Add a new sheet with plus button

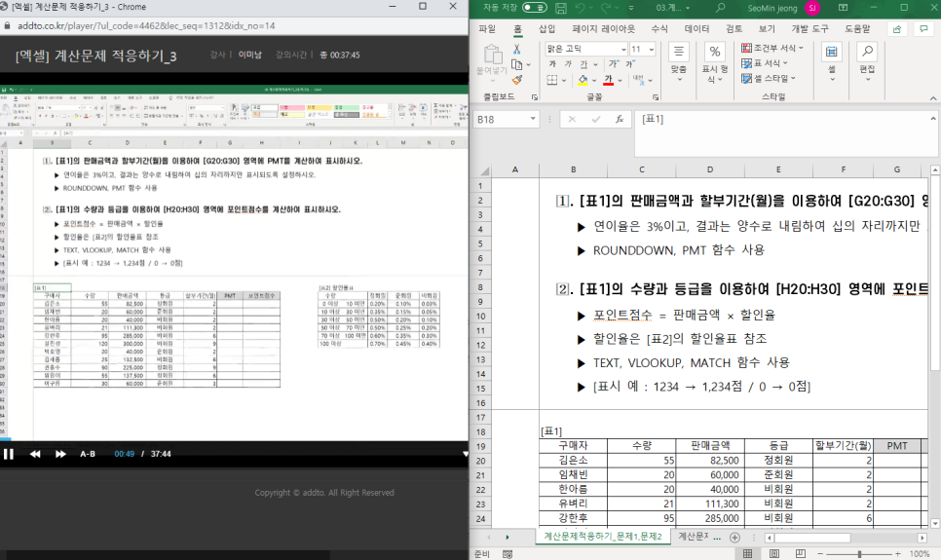pos(734,538)
